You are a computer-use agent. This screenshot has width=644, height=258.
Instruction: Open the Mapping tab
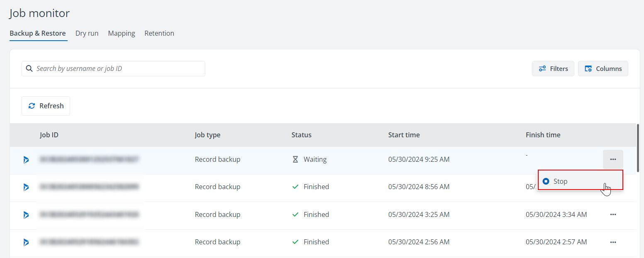point(122,33)
